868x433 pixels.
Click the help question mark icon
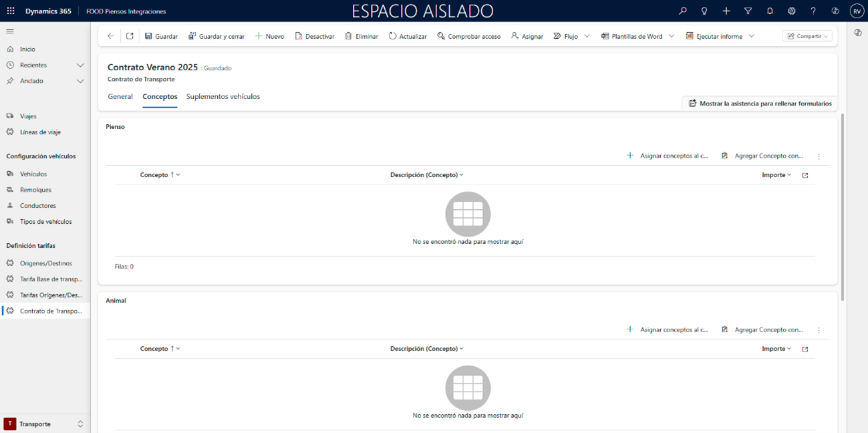[813, 11]
